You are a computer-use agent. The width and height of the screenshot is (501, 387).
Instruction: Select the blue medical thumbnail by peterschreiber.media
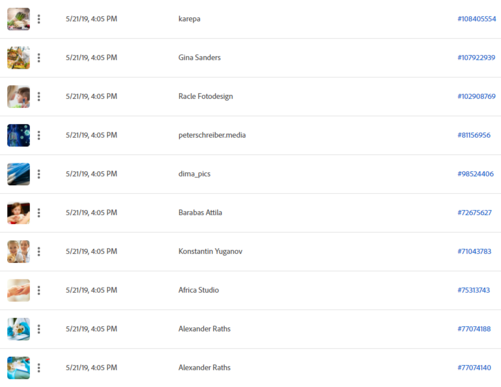click(x=19, y=135)
